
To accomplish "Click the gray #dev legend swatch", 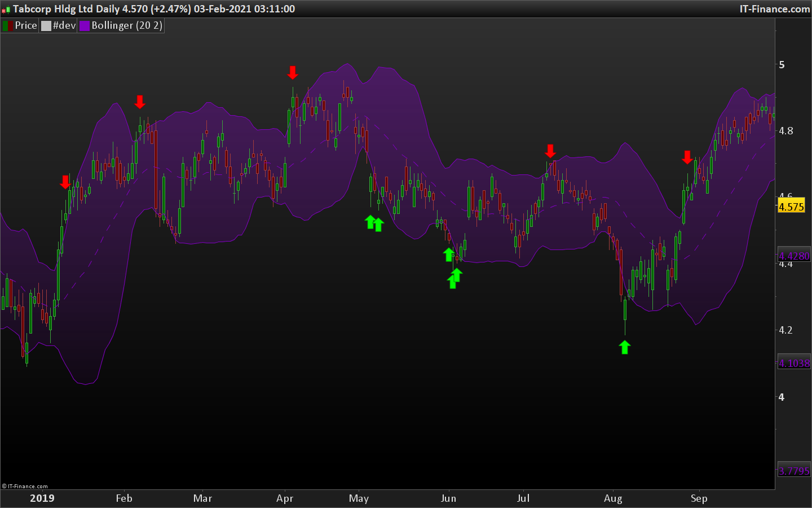I will coord(46,25).
